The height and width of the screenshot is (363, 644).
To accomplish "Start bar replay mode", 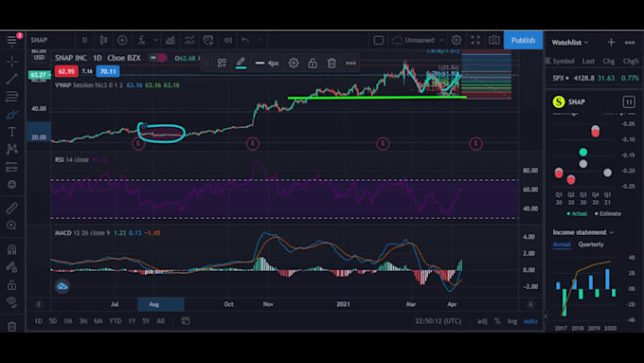I will click(x=227, y=41).
